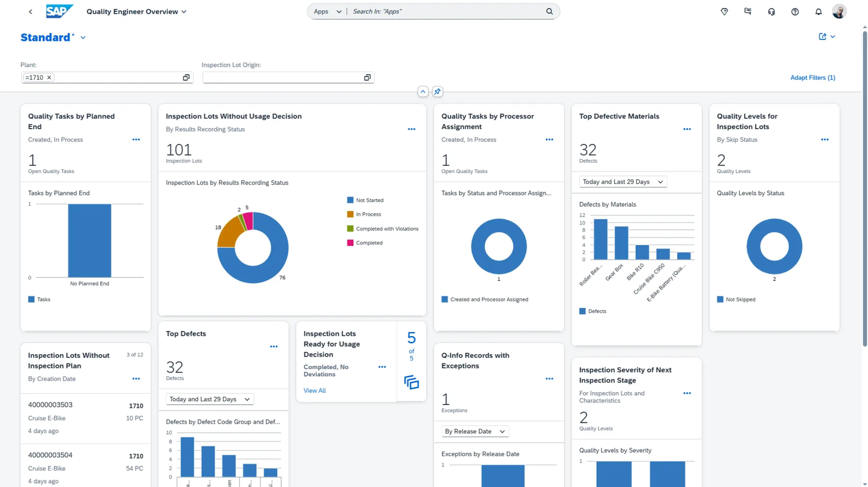
Task: Click the search magnifier icon
Action: coord(550,11)
